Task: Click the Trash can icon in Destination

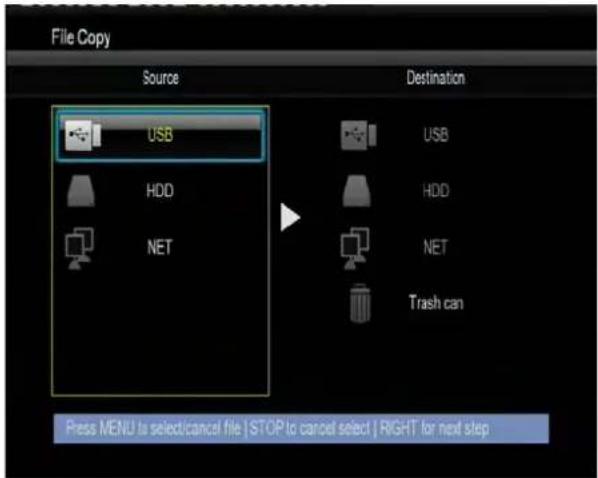Action: (x=360, y=303)
